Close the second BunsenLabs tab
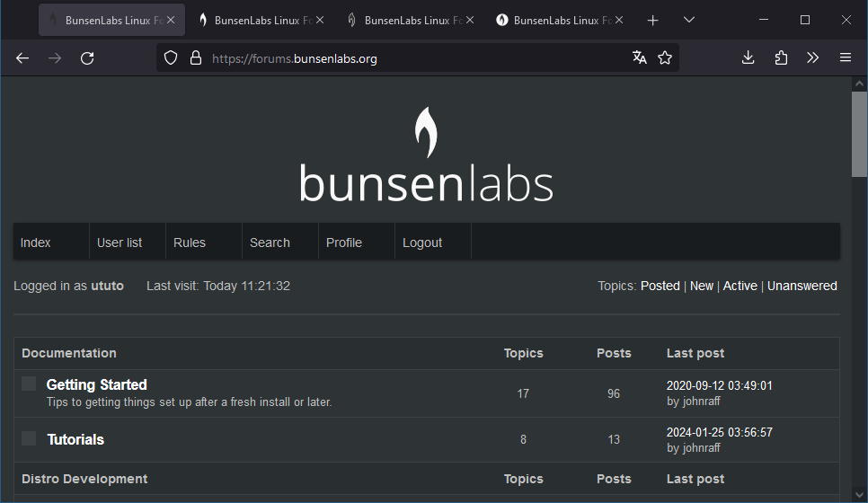This screenshot has width=868, height=503. (320, 20)
